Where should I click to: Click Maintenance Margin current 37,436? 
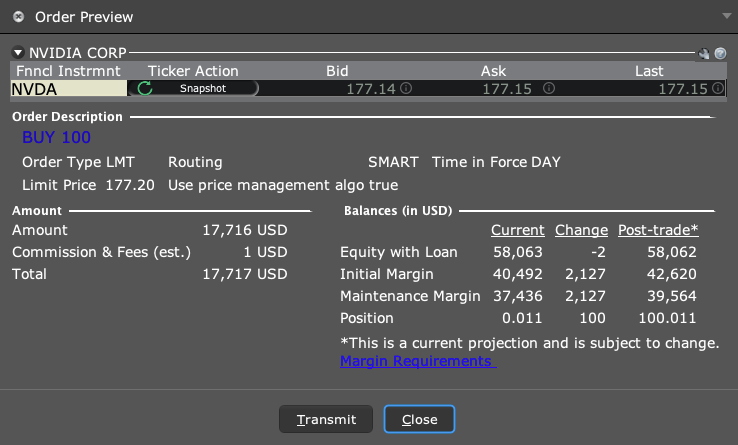click(x=518, y=296)
